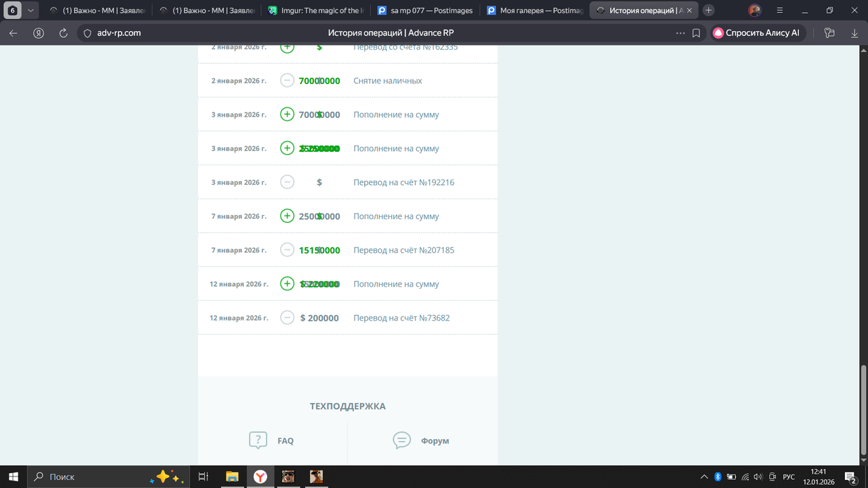This screenshot has width=868, height=488.
Task: Click the page vertical scrollbar thumb
Action: (x=863, y=411)
